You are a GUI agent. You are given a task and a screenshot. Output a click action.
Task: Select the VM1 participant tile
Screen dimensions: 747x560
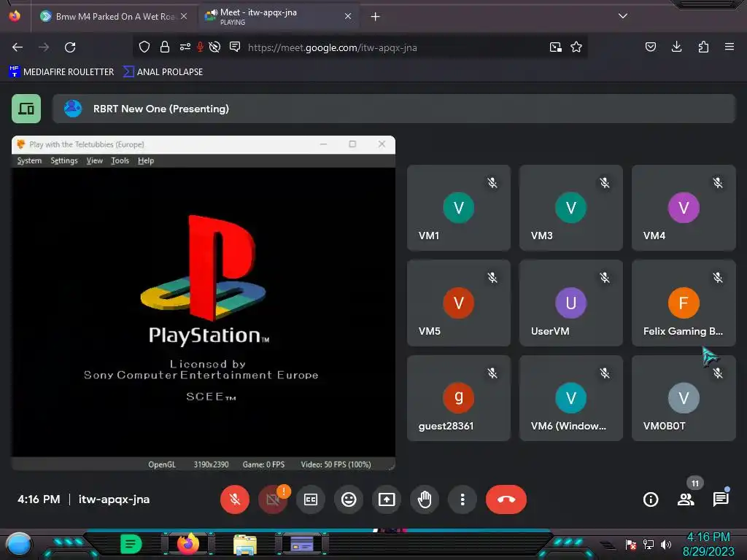(459, 208)
